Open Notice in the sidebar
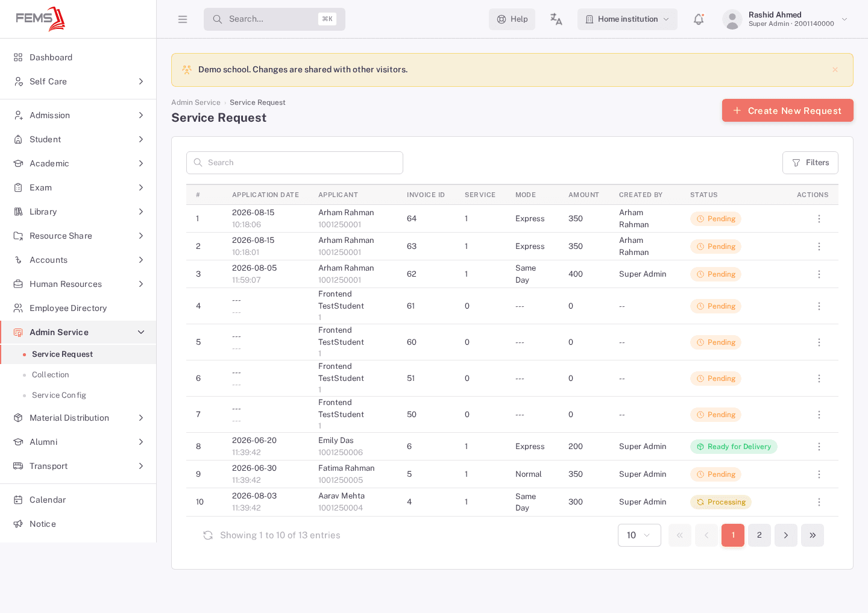This screenshot has height=613, width=868. [78, 524]
